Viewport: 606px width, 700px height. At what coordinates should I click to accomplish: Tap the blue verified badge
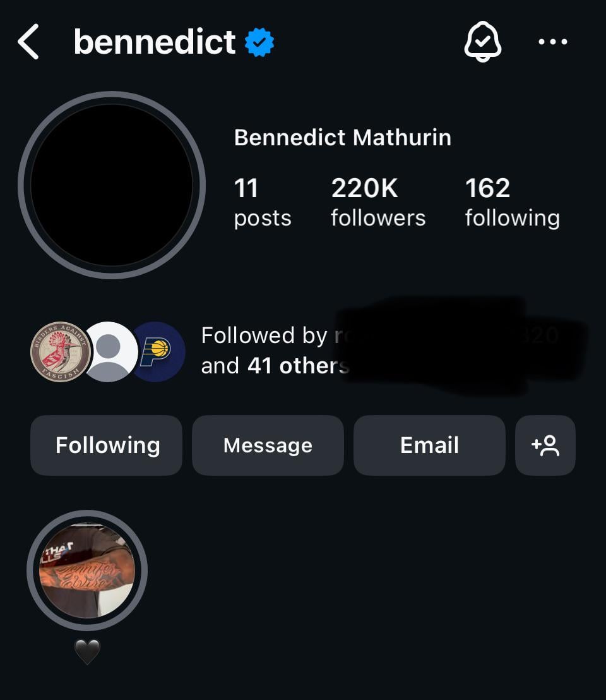[259, 42]
